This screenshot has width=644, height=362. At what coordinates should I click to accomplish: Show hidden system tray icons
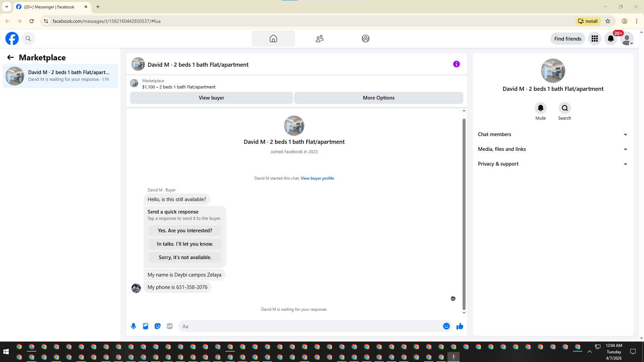click(x=589, y=352)
